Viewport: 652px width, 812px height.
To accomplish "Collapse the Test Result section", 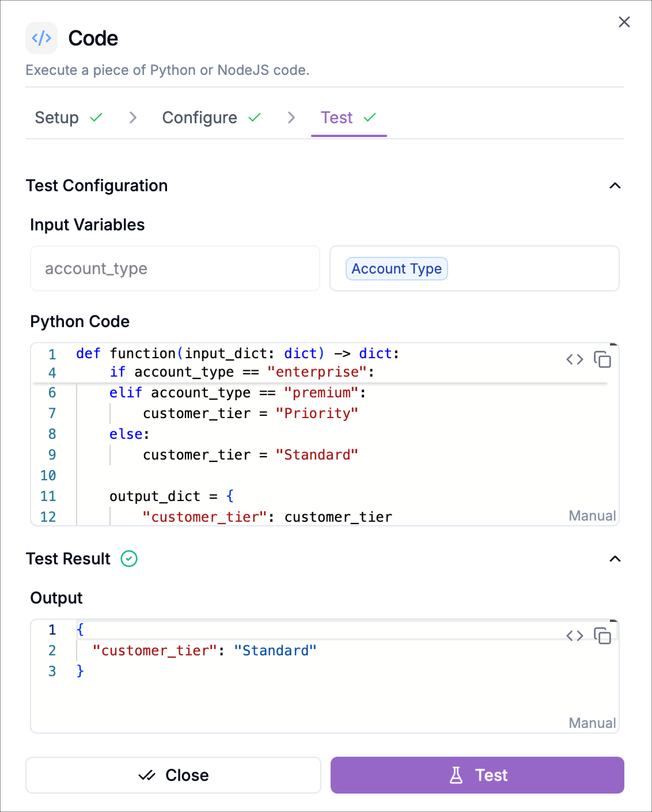I will coord(615,559).
